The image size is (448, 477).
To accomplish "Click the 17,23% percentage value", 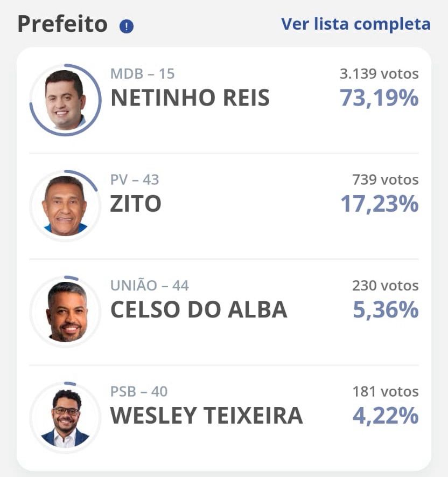I will [379, 204].
